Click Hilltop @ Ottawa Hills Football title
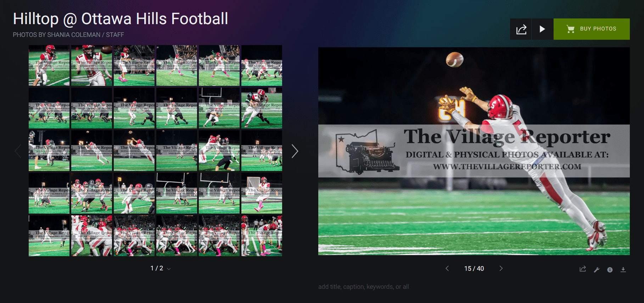The height and width of the screenshot is (303, 644). 121,19
